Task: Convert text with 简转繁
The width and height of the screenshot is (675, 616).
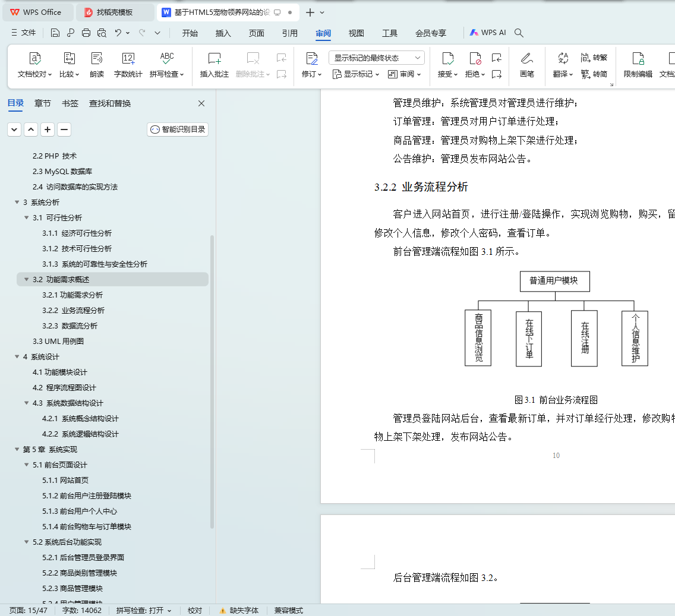Action: pos(594,57)
